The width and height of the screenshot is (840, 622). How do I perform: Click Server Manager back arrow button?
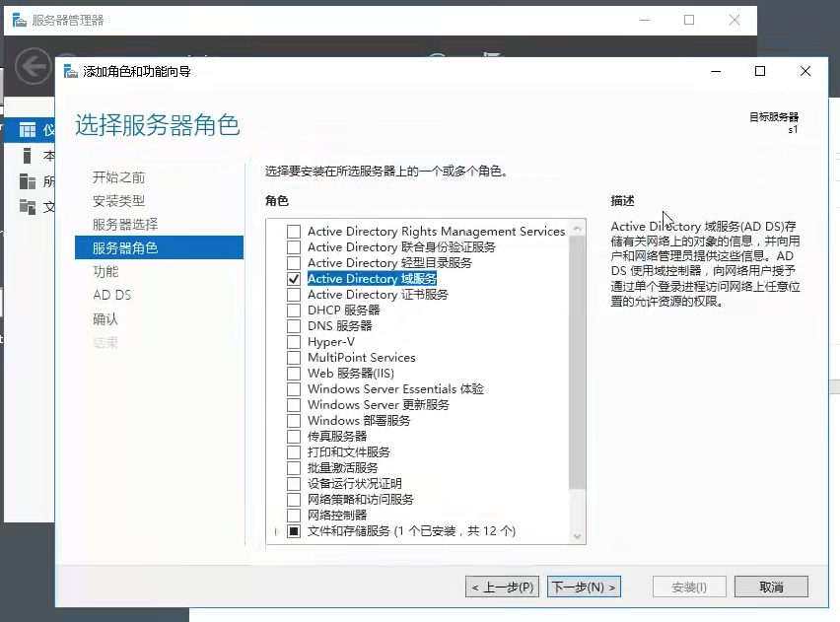click(x=34, y=66)
